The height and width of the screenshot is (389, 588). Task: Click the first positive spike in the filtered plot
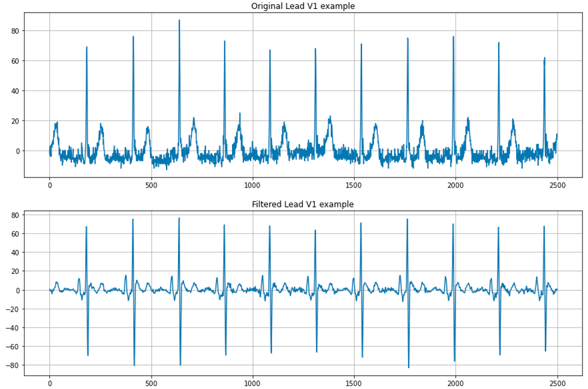[x=86, y=227]
